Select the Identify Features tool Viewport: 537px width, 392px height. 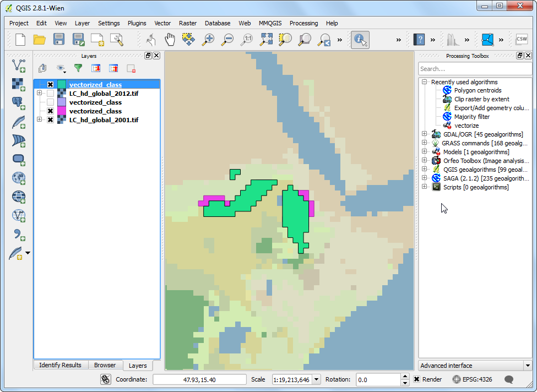point(360,40)
